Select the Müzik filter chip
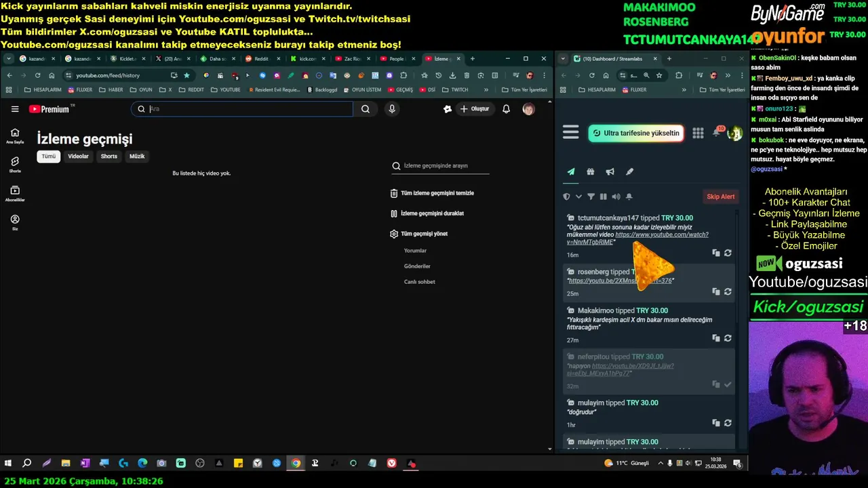This screenshot has width=868, height=488. pyautogui.click(x=137, y=157)
